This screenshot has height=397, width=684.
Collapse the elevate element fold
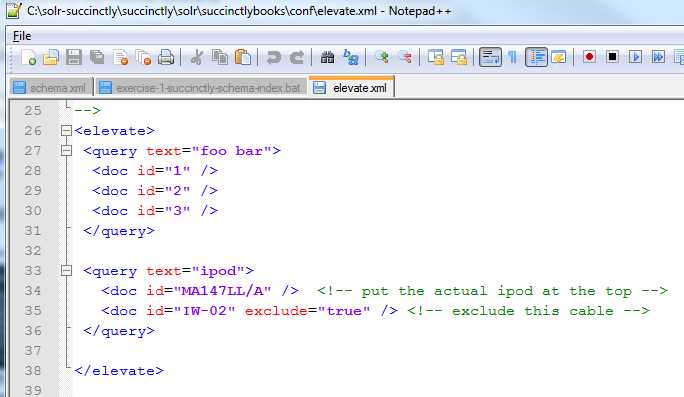click(66, 130)
